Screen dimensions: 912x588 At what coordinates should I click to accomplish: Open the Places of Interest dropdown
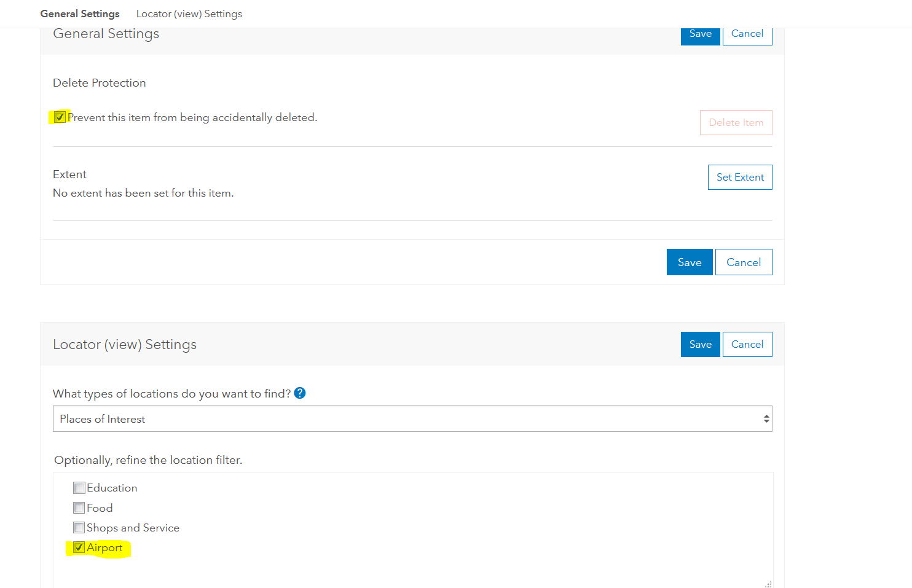click(x=412, y=419)
